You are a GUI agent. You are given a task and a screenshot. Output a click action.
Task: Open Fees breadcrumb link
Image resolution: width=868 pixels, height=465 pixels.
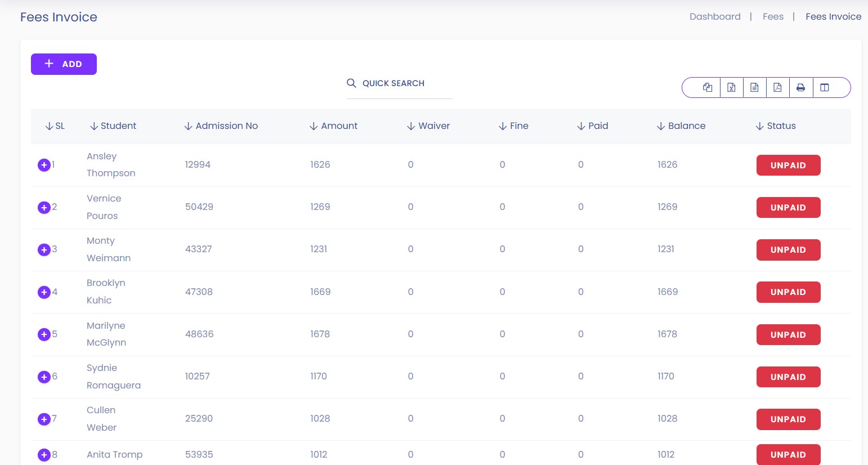(773, 17)
